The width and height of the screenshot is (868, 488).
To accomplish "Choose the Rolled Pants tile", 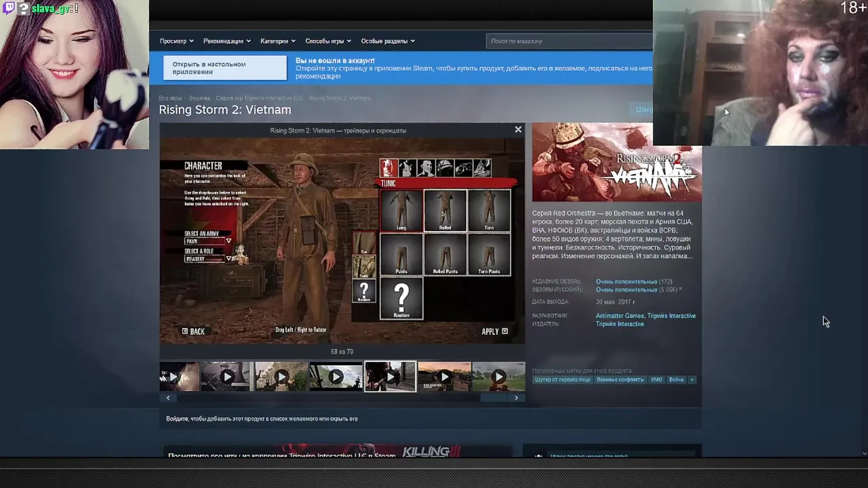I will coord(445,254).
